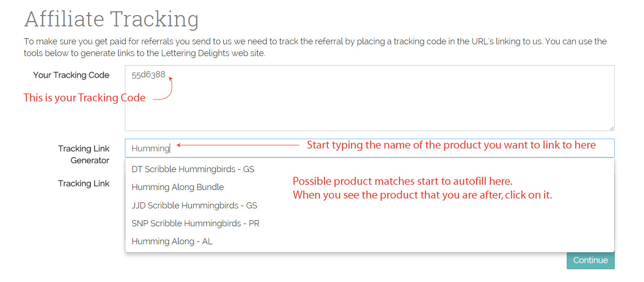This screenshot has height=282, width=644.
Task: Click the typed text "Humming" in the search box
Action: pyautogui.click(x=149, y=148)
